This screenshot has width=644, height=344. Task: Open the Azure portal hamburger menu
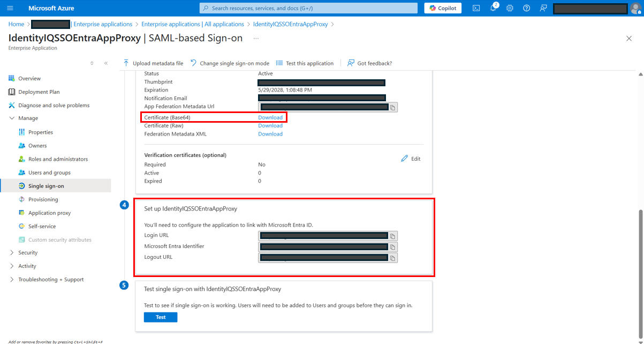(x=10, y=9)
